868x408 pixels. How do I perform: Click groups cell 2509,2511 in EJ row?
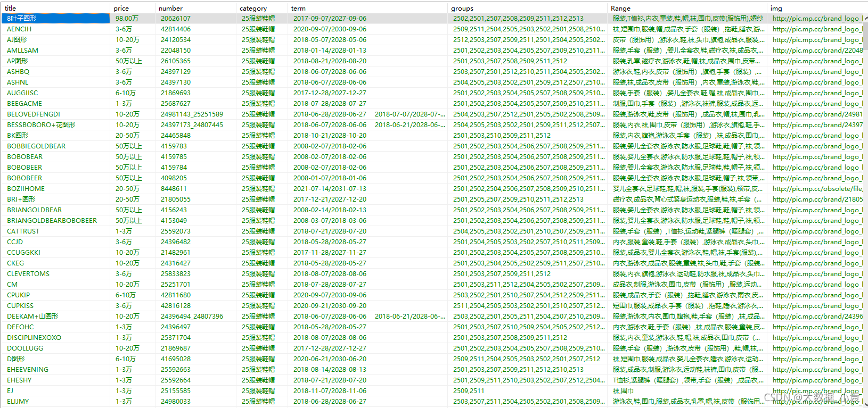[527, 391]
